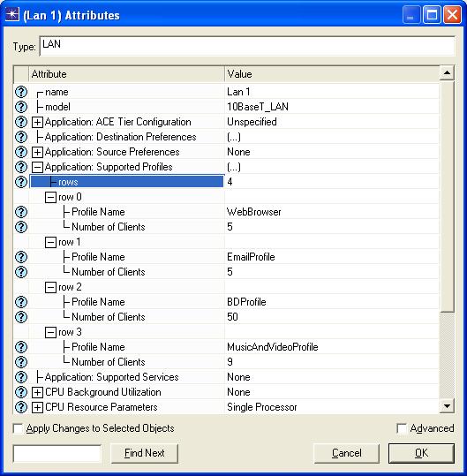
Task: Click Single Processor value
Action: point(262,407)
